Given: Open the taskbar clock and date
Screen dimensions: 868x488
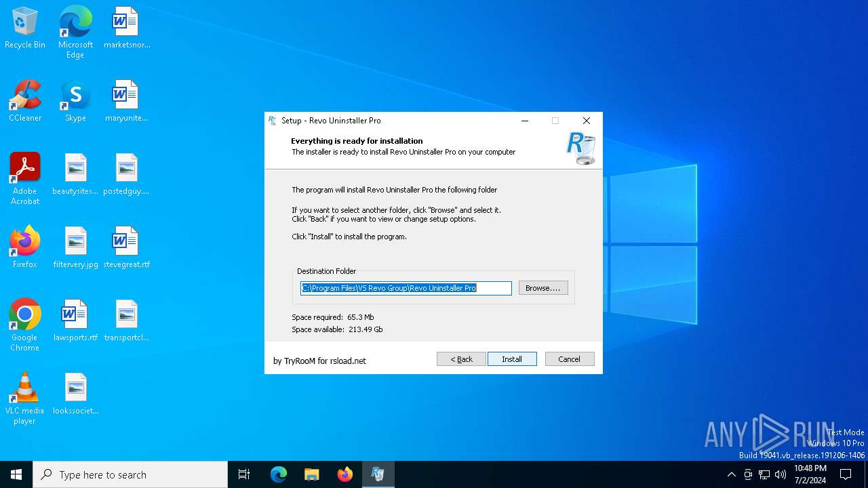Looking at the screenshot, I should click(810, 474).
